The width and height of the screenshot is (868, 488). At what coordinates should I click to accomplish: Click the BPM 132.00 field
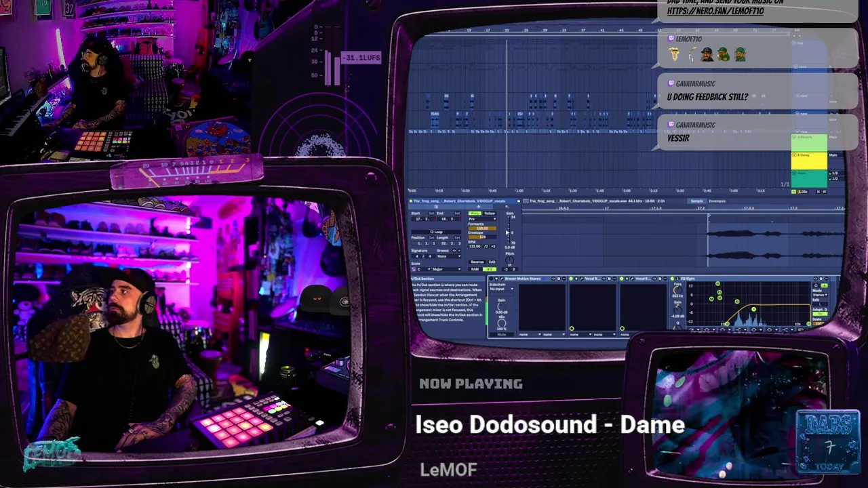click(x=475, y=246)
